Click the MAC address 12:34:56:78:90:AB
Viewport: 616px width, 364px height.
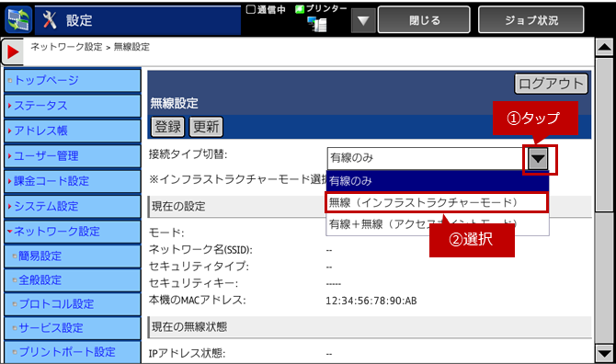(371, 301)
